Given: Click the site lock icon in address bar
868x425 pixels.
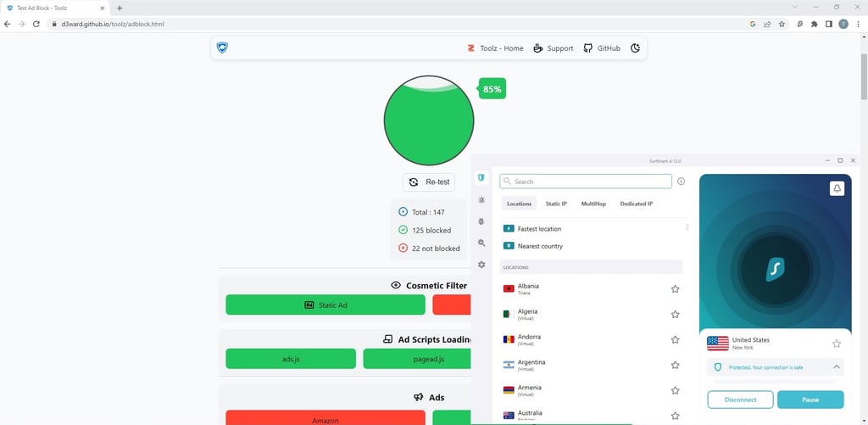Looking at the screenshot, I should coord(54,24).
